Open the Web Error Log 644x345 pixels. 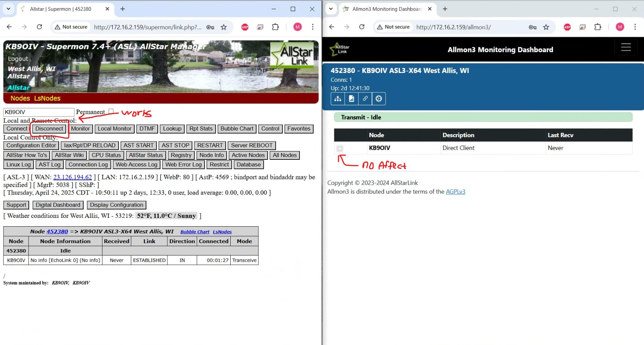(183, 164)
